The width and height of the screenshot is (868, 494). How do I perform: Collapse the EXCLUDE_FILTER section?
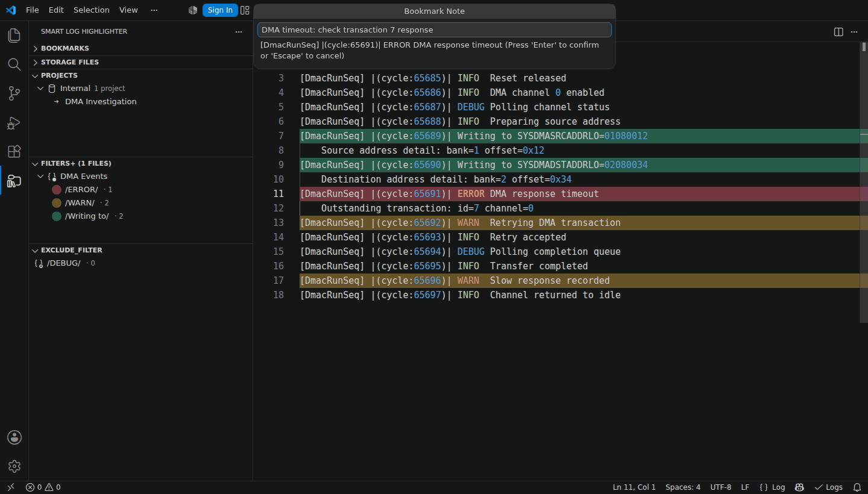140,250
